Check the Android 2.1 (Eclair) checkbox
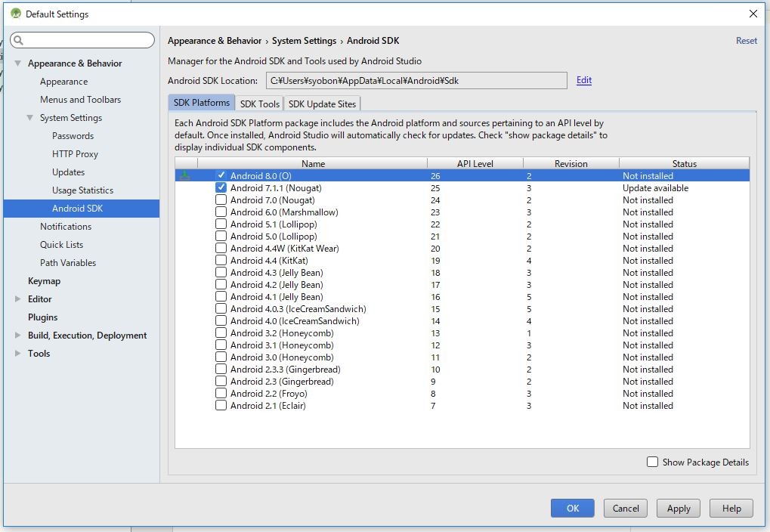Viewport: 770px width, 532px height. pos(221,405)
